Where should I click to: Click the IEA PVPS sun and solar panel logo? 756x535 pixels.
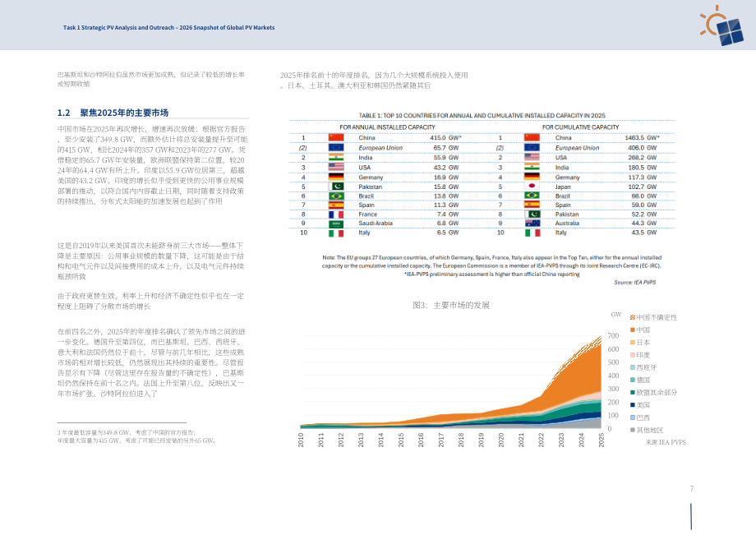[721, 26]
